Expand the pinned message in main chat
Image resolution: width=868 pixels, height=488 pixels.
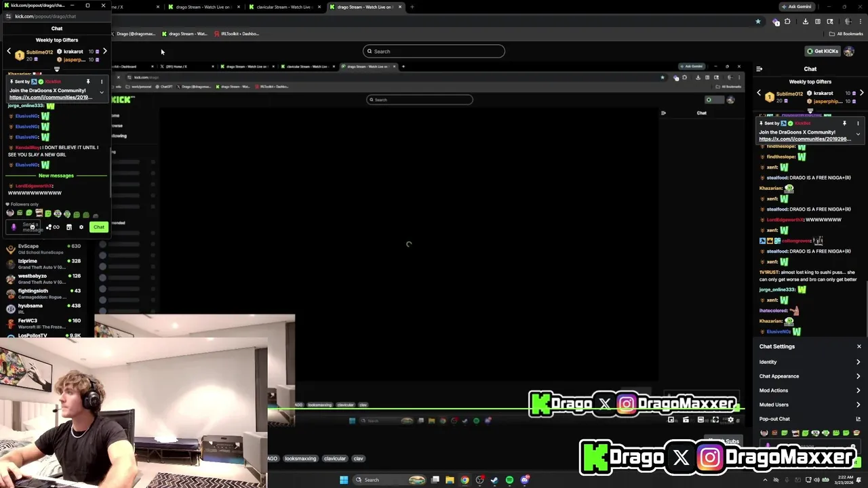click(x=858, y=134)
